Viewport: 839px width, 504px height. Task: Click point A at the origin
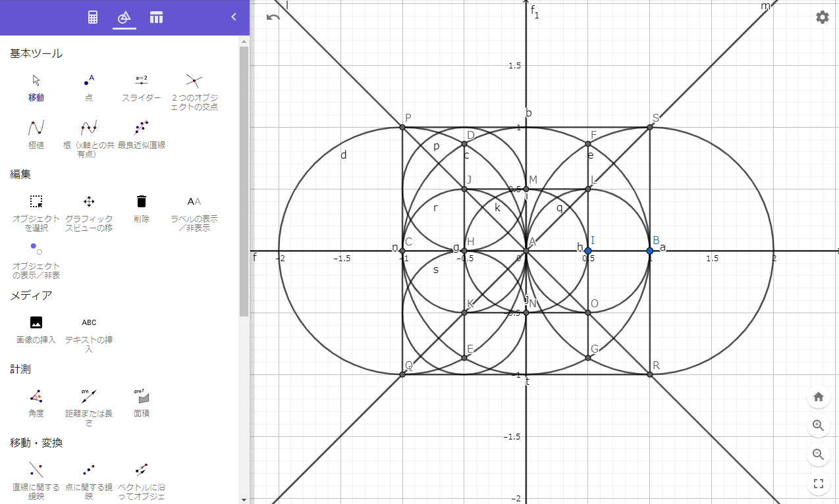click(526, 251)
